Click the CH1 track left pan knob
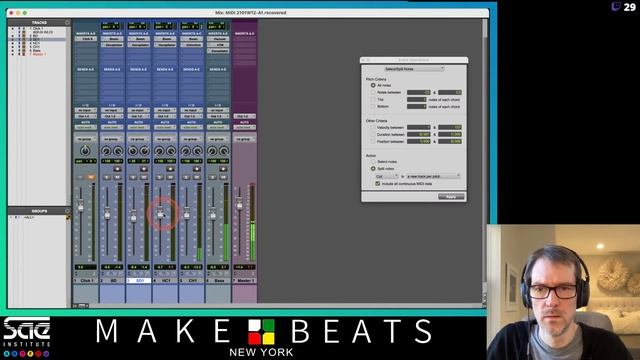The height and width of the screenshot is (360, 640). (x=186, y=151)
